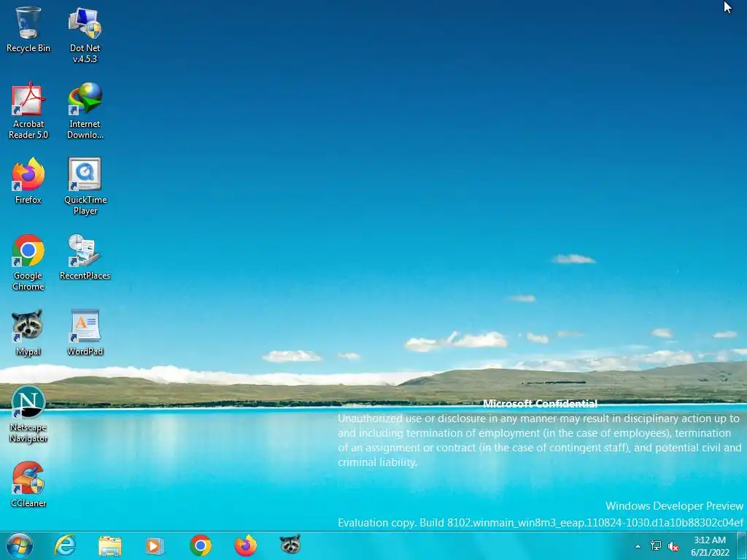Viewport: 747px width, 560px height.
Task: Select the Netscape Navigator desktop shortcut
Action: coord(28,414)
